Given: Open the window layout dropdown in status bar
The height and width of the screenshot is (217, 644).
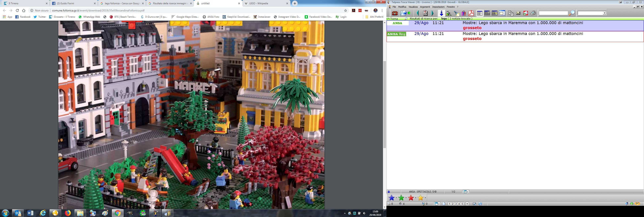Looking at the screenshot, I should (437, 204).
